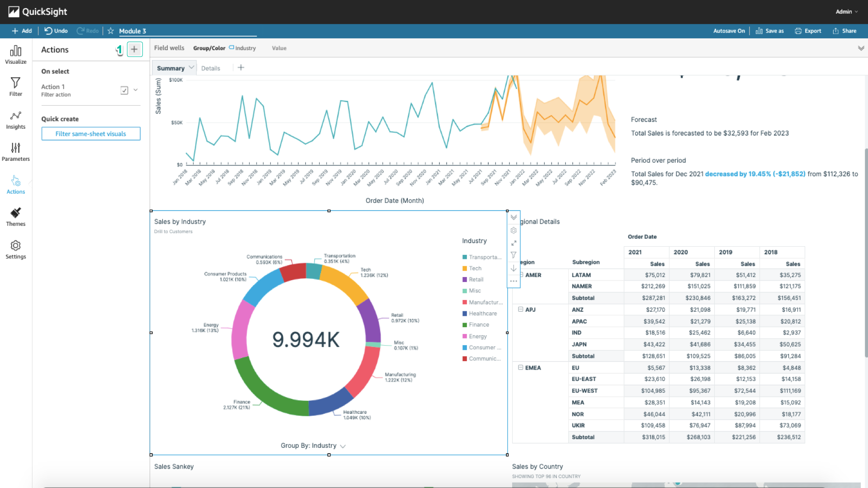
Task: Expand the Action 1 options chevron
Action: (136, 90)
